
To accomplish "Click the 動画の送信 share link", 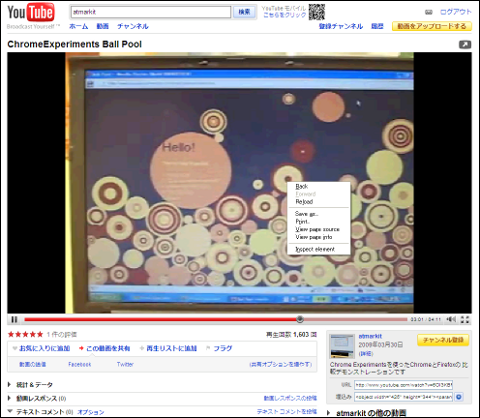I will coord(33,364).
